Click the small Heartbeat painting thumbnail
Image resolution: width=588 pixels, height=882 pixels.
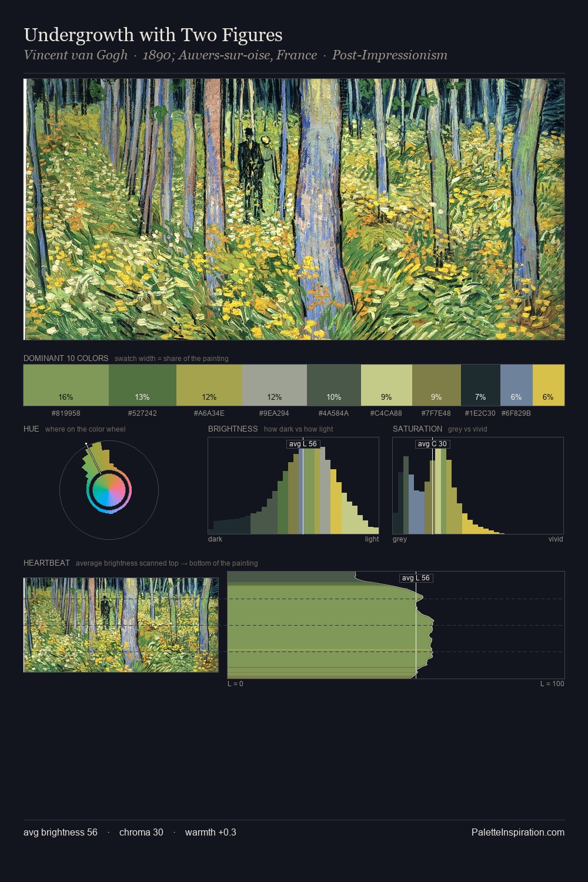click(121, 624)
